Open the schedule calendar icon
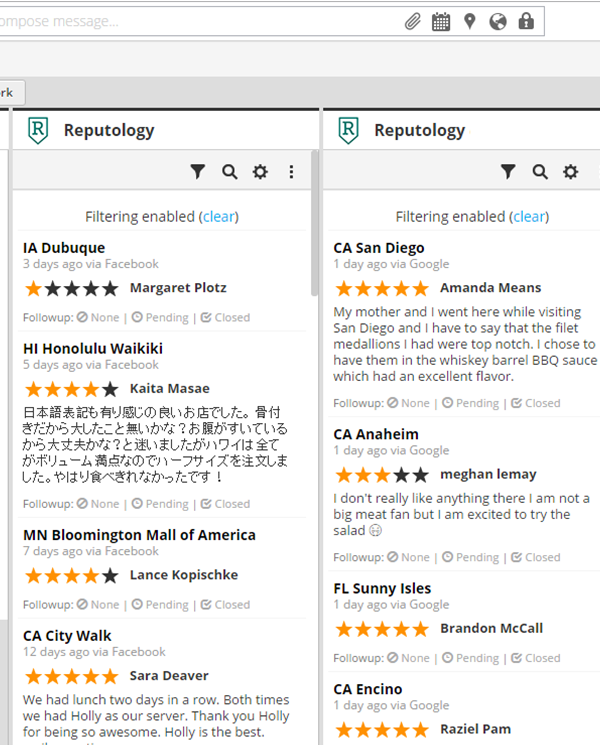The height and width of the screenshot is (745, 600). [x=441, y=21]
